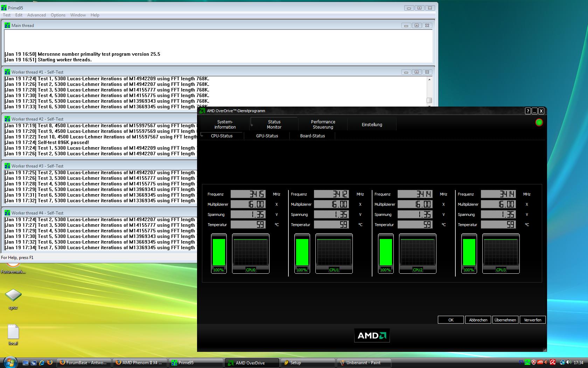
Task: Click the scroll-up arrow in Worker thread #1
Action: (x=429, y=80)
